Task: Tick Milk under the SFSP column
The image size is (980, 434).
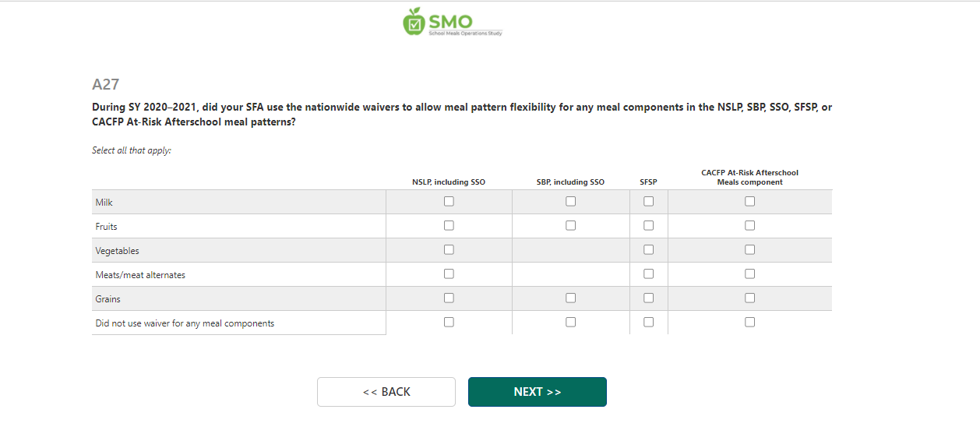Action: (649, 202)
